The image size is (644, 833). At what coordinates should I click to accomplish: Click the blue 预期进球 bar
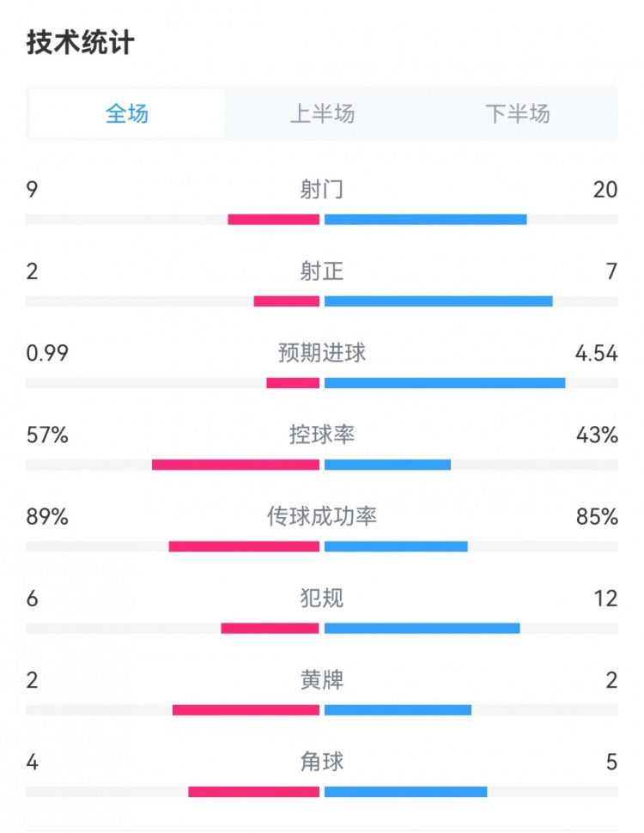pos(445,383)
